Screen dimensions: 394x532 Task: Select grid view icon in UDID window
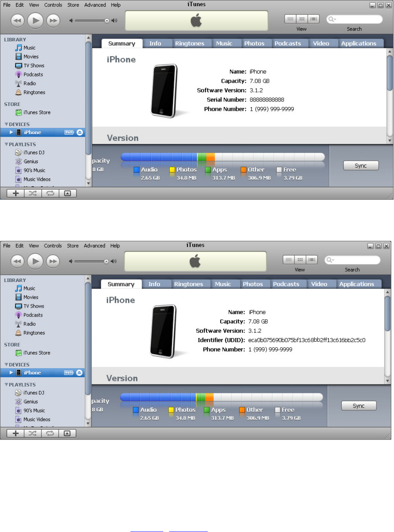click(300, 260)
